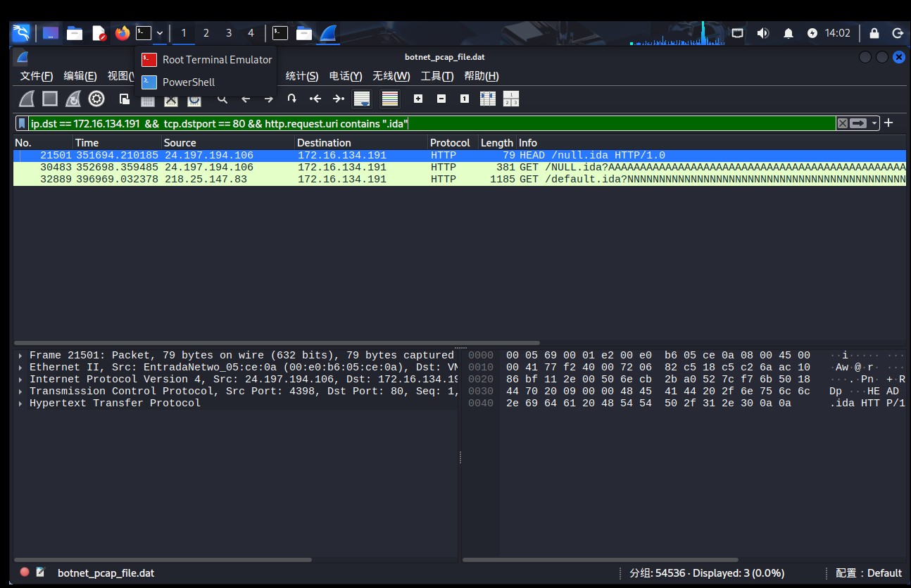Sort packets by Time column
The height and width of the screenshot is (588, 911).
(118, 142)
